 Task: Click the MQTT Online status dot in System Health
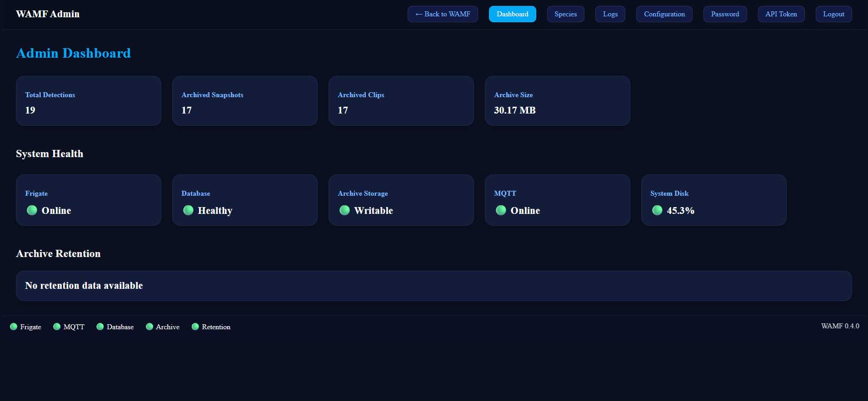click(x=501, y=210)
